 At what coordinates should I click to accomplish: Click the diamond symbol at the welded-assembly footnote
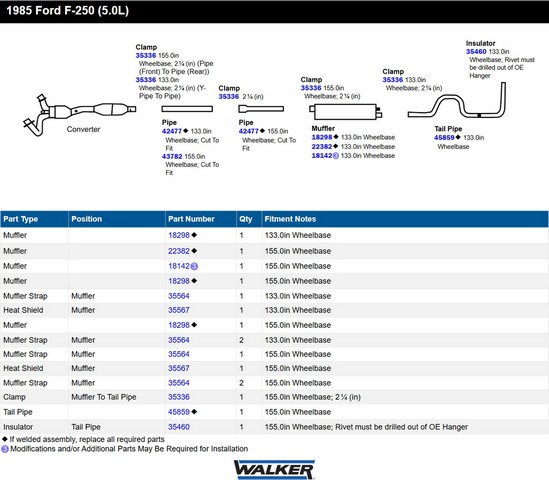click(x=5, y=439)
